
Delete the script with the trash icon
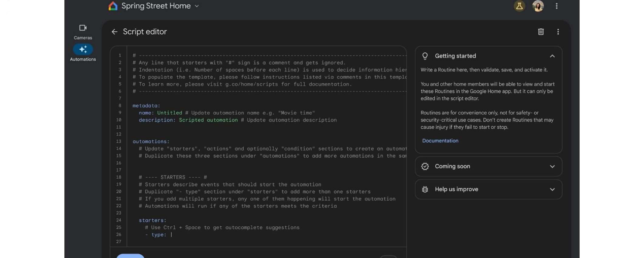pyautogui.click(x=541, y=32)
